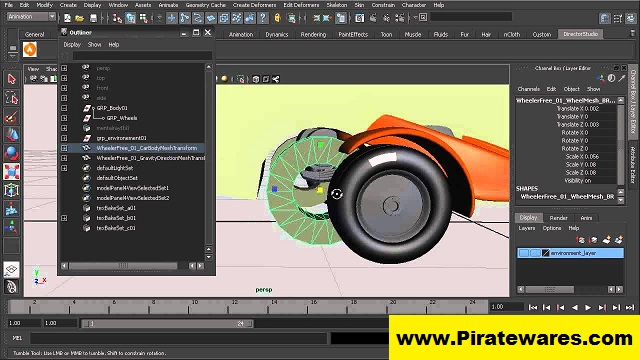Play the animation forwards

click(588, 307)
